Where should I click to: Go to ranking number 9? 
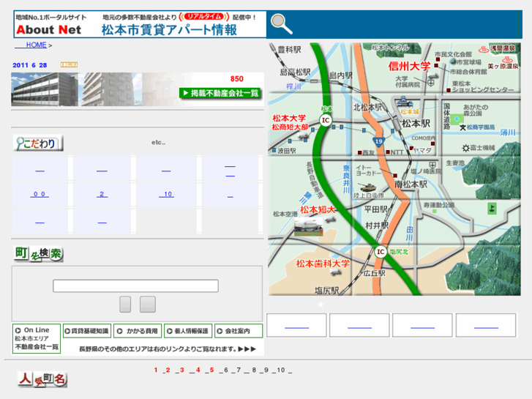pyautogui.click(x=265, y=370)
